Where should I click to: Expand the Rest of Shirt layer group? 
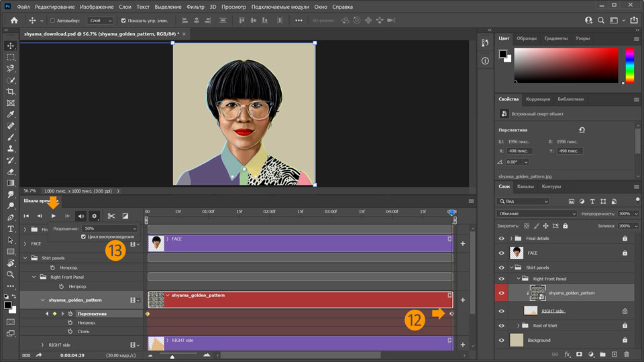[518, 326]
